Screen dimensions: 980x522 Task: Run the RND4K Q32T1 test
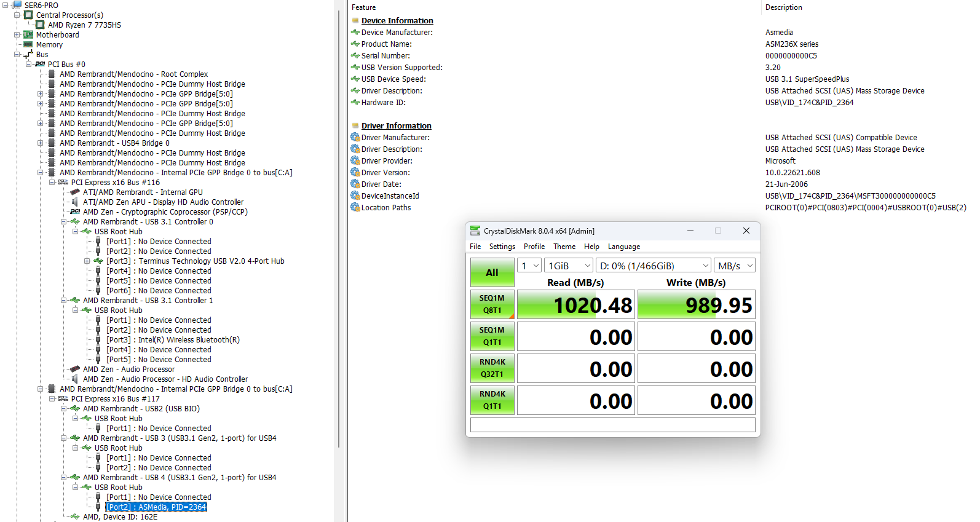tap(492, 368)
